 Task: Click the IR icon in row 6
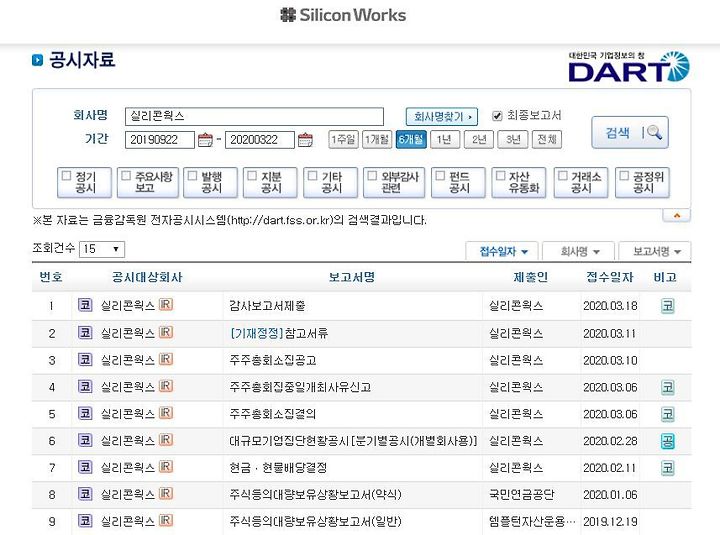pos(166,440)
